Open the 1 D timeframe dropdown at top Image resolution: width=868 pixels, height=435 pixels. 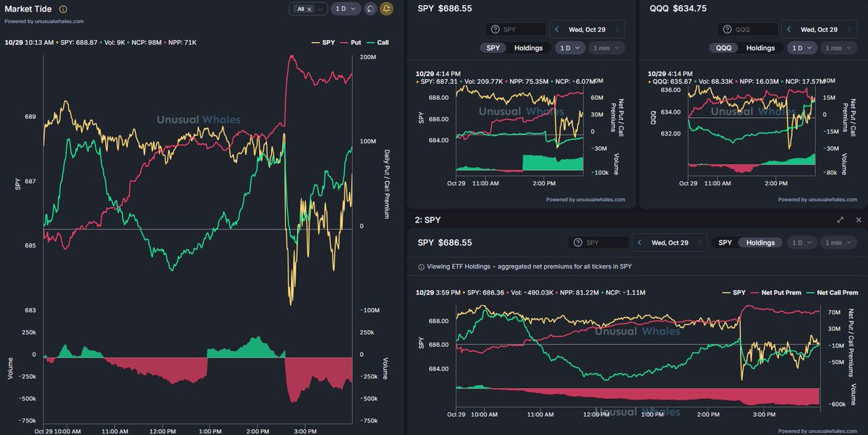click(x=346, y=9)
